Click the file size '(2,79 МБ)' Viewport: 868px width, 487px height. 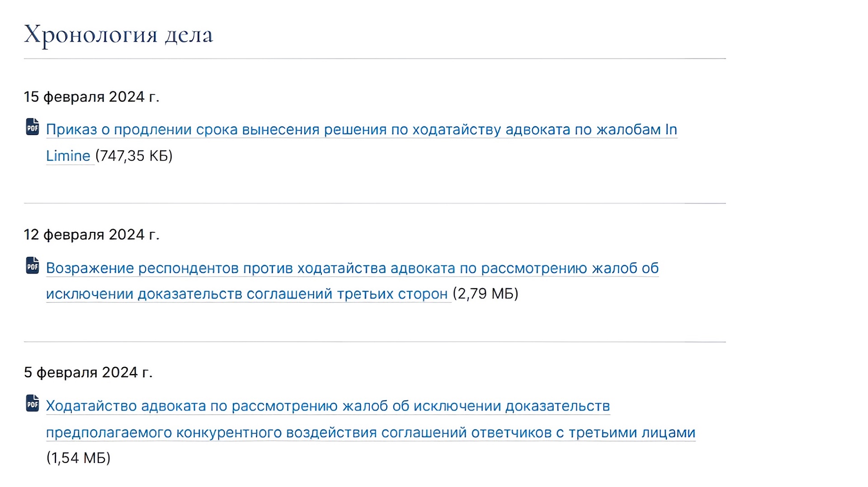(x=486, y=294)
